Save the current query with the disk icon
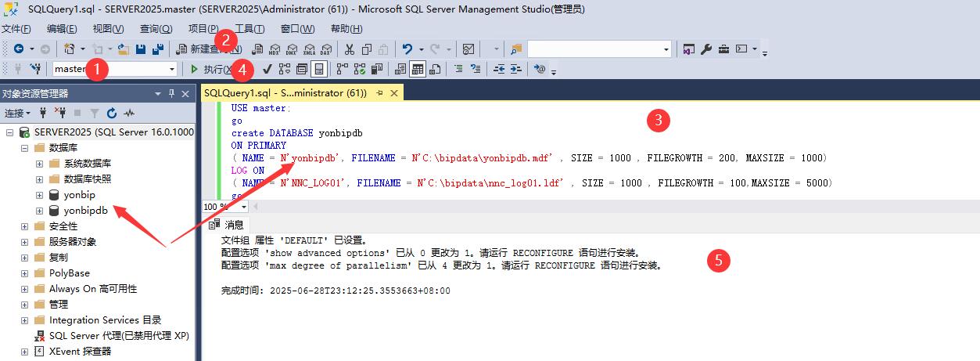Viewport: 980px width, 361px height. click(141, 49)
